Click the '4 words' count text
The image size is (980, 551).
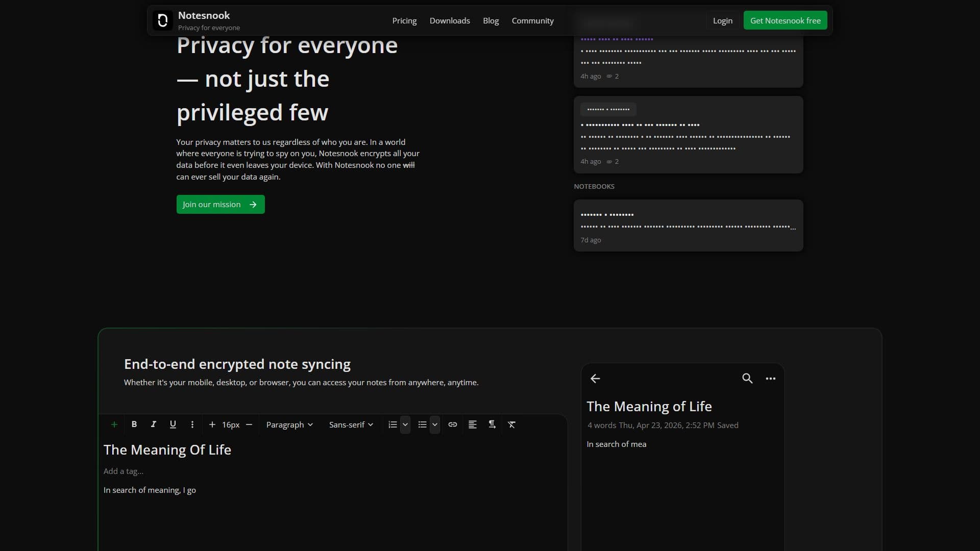pyautogui.click(x=602, y=425)
